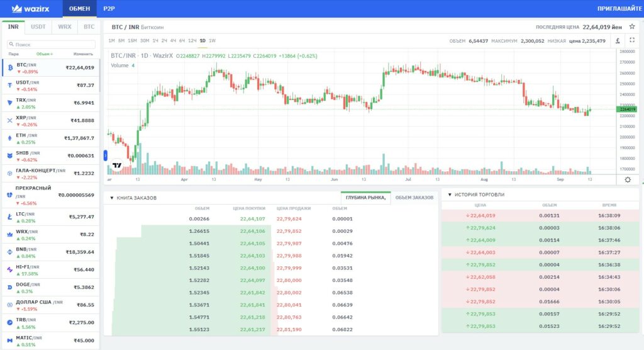The width and height of the screenshot is (644, 350).
Task: Open the MATIC/INR pair row
Action: click(x=50, y=341)
